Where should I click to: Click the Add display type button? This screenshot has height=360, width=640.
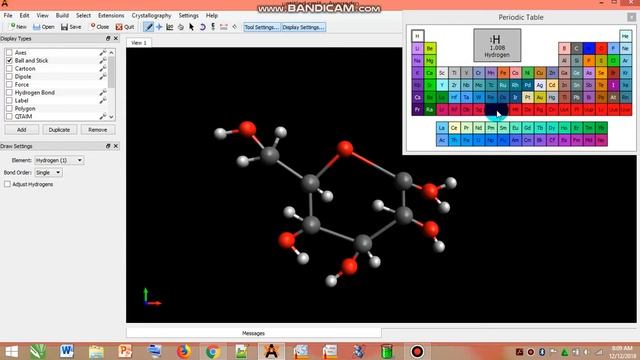click(x=22, y=130)
